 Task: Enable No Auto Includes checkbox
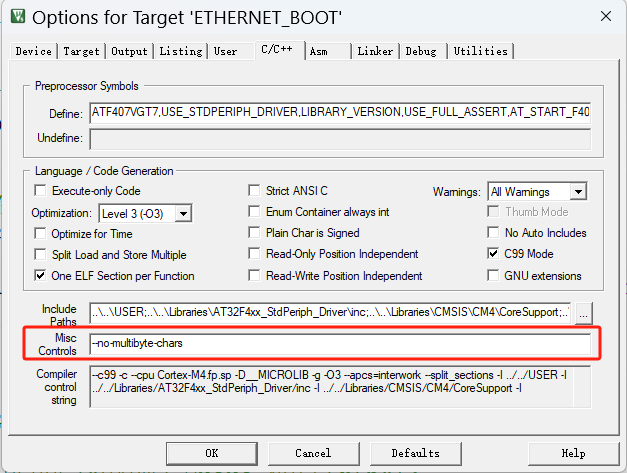[493, 233]
